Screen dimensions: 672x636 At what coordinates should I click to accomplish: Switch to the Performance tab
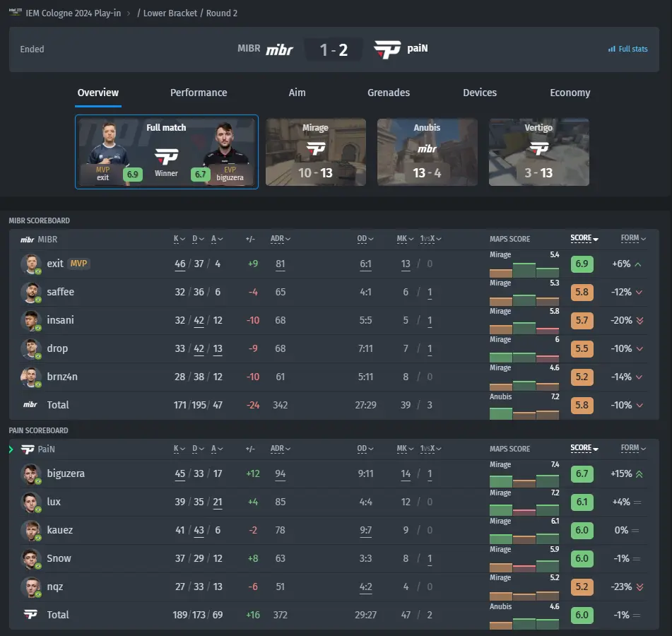tap(199, 93)
